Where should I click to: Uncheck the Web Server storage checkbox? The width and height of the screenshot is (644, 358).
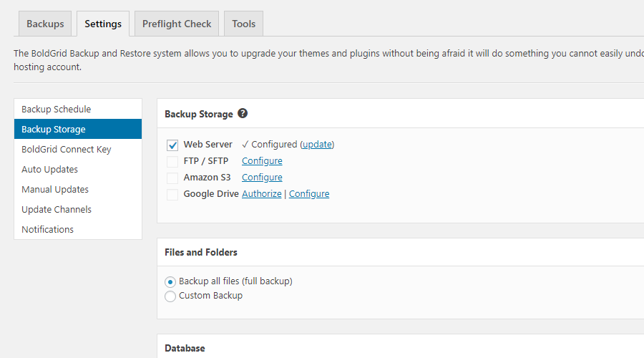[x=172, y=145]
